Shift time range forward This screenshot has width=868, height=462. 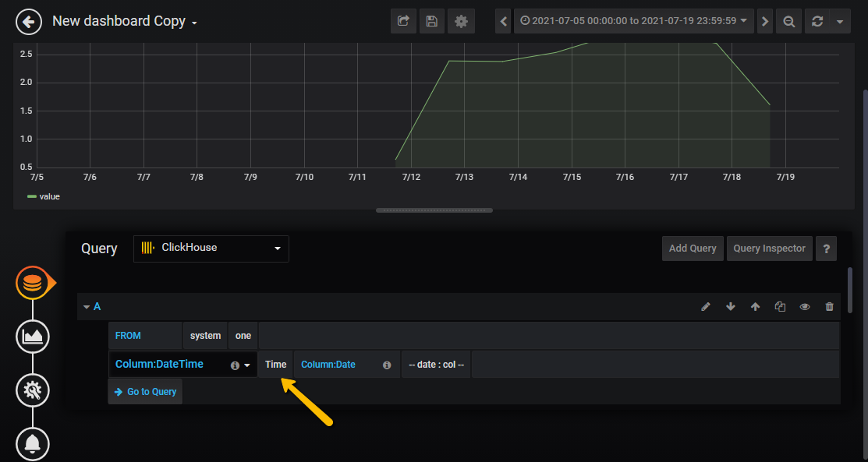[x=765, y=22]
